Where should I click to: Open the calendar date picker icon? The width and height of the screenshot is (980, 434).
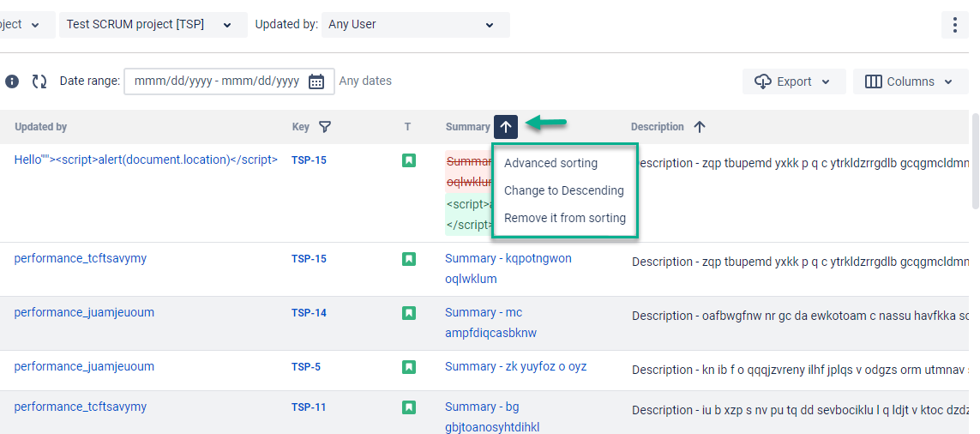coord(316,81)
